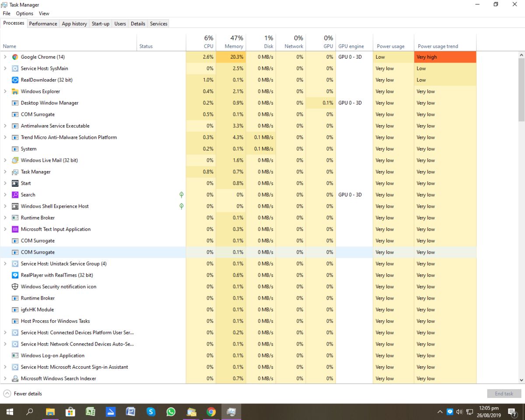
Task: Click the Search process magnifier icon
Action: coord(15,195)
